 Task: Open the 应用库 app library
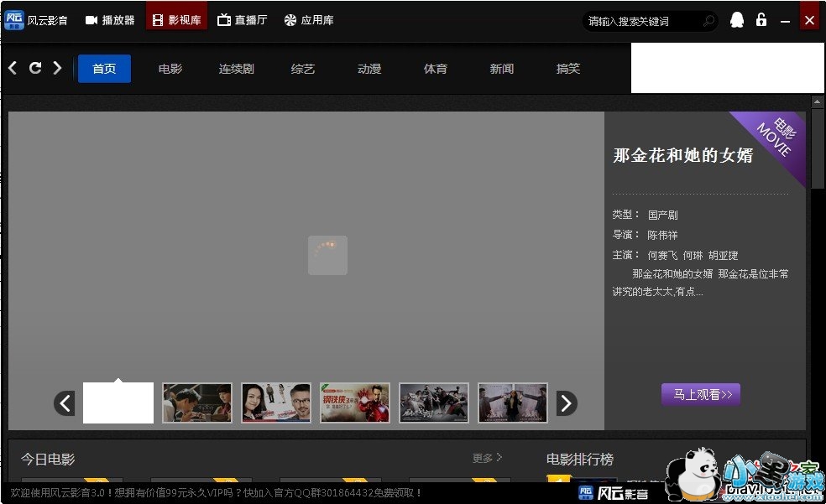[309, 20]
